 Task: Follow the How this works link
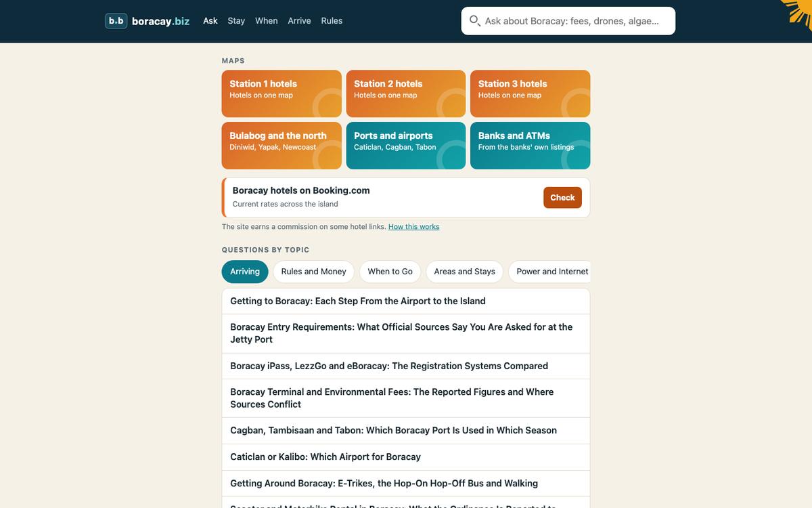click(414, 227)
